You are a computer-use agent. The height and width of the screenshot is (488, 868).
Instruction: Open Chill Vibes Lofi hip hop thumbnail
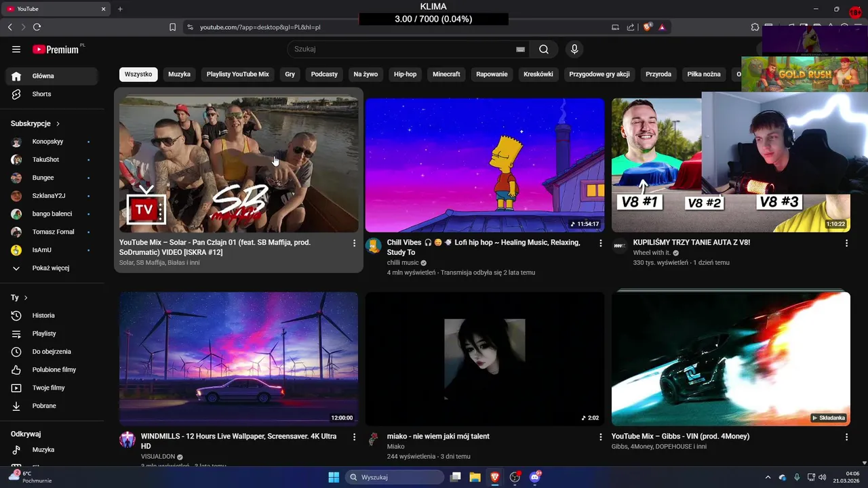pyautogui.click(x=485, y=165)
